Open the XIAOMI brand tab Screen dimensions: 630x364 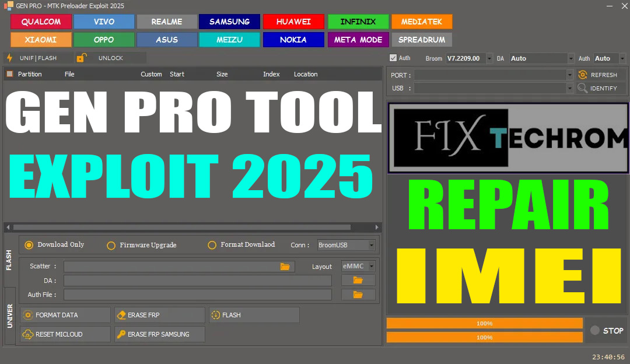coord(41,40)
